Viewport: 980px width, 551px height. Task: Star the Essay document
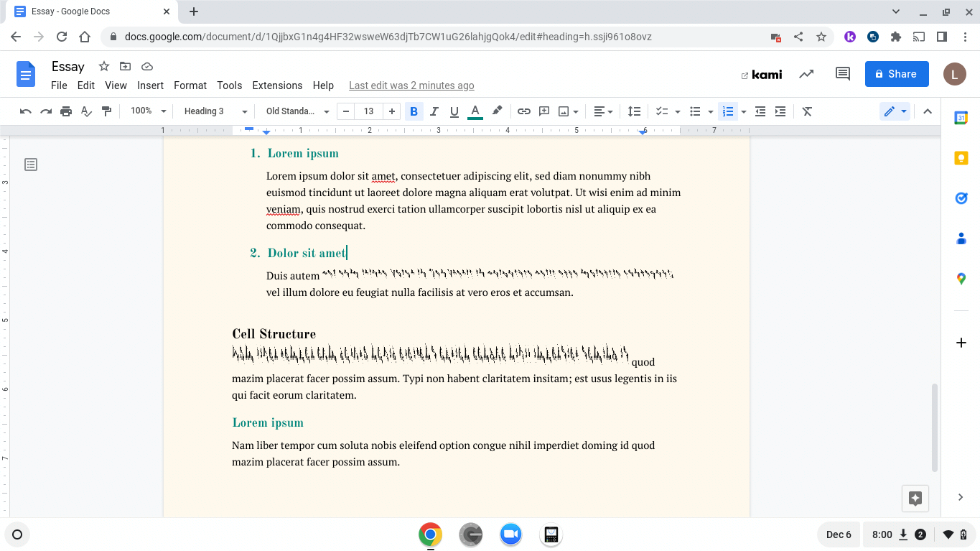[104, 67]
